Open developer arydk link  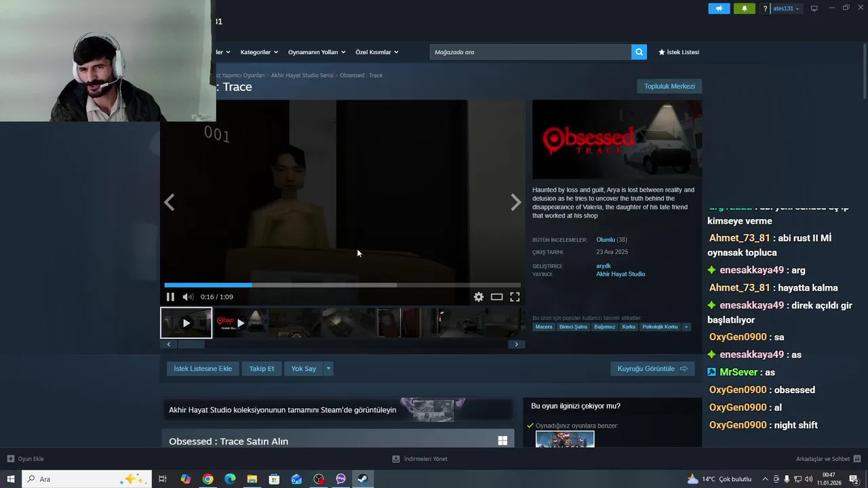pos(604,266)
